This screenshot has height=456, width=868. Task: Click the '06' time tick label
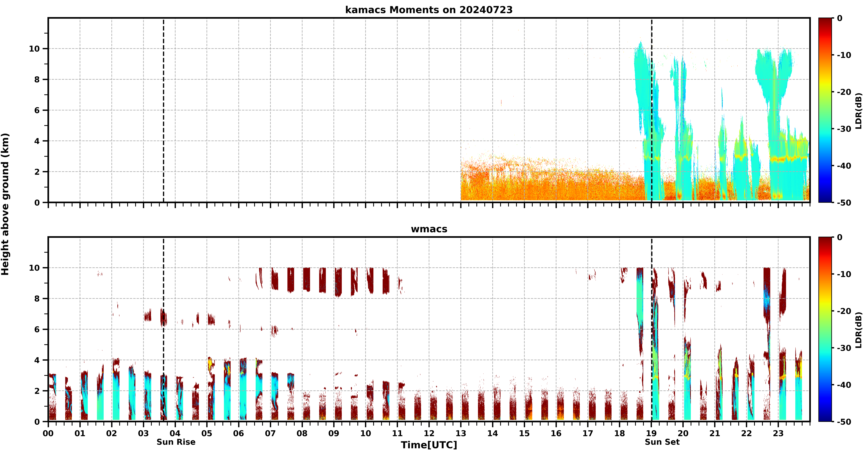(x=239, y=433)
